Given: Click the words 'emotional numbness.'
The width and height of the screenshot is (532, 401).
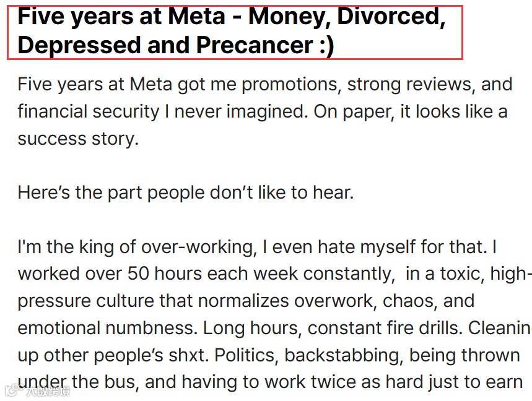Looking at the screenshot, I should click(x=108, y=328).
